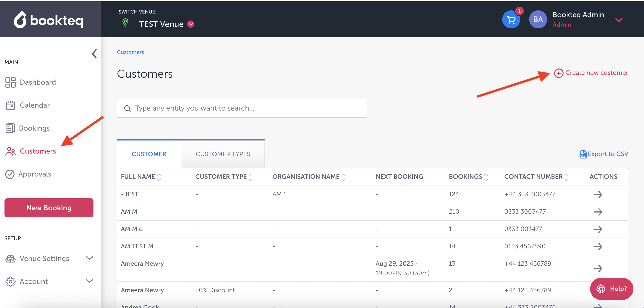Open the TEST Venue switch dropdown
The image size is (644, 308).
[x=191, y=24]
